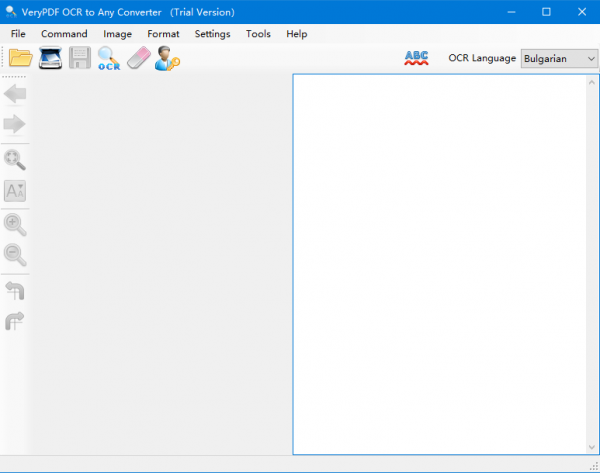Zoom in with the plus magnifier
This screenshot has width=600, height=473.
pyautogui.click(x=15, y=224)
